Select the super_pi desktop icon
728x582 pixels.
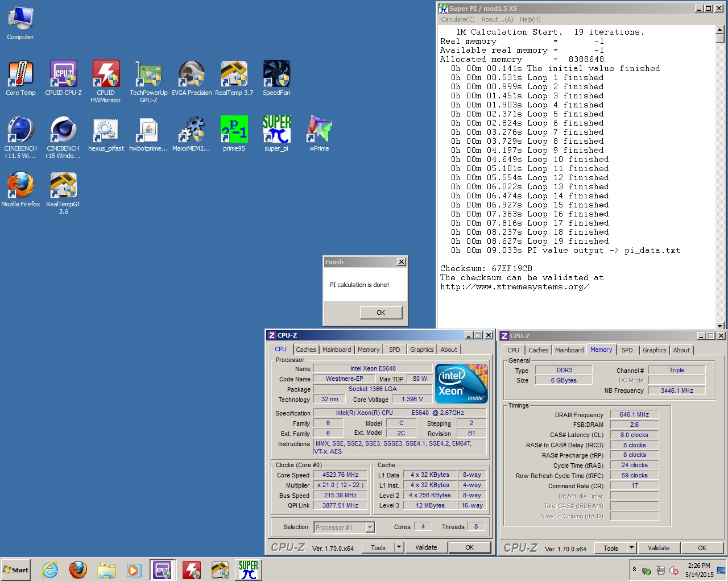[x=276, y=134]
